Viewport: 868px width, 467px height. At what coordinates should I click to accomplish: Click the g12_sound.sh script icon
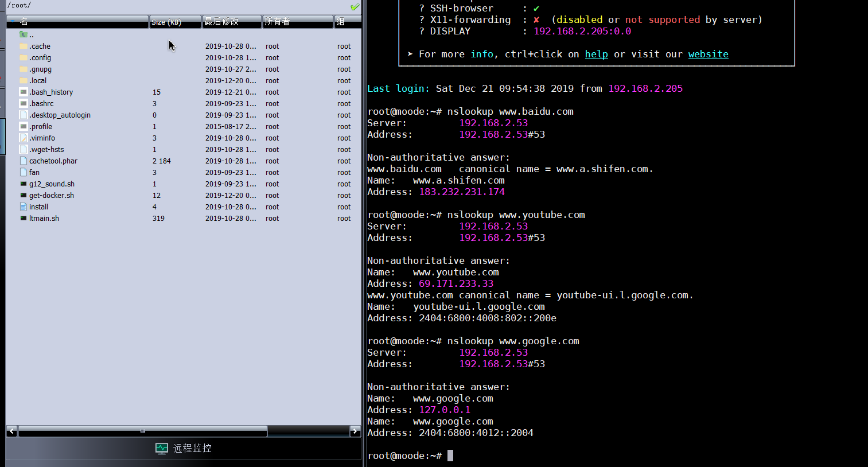click(x=22, y=184)
